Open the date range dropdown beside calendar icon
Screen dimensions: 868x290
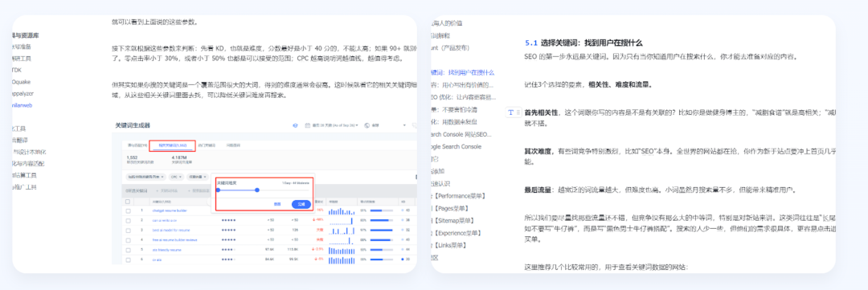tap(335, 125)
